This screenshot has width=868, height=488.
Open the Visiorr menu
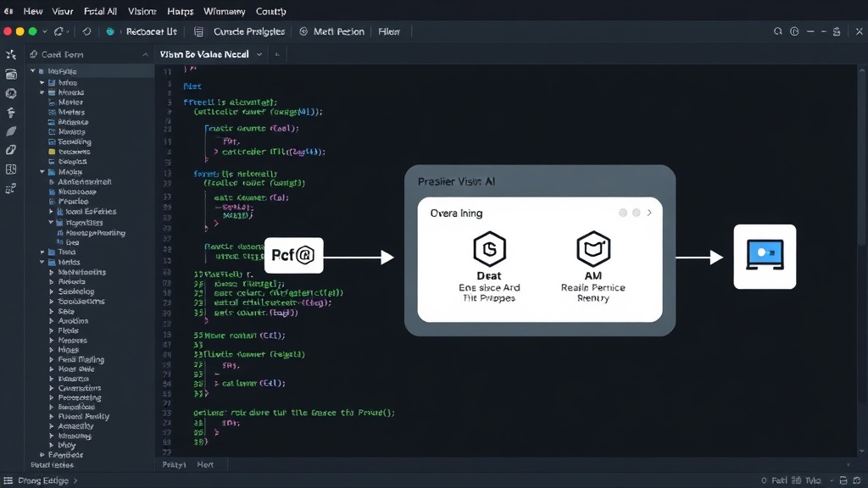pyautogui.click(x=142, y=11)
